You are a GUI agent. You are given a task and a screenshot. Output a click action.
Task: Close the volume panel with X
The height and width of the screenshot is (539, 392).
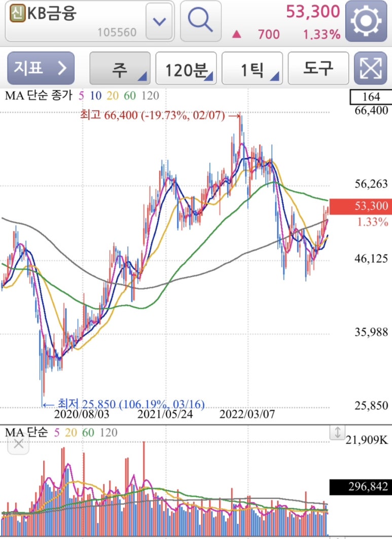pos(18,444)
